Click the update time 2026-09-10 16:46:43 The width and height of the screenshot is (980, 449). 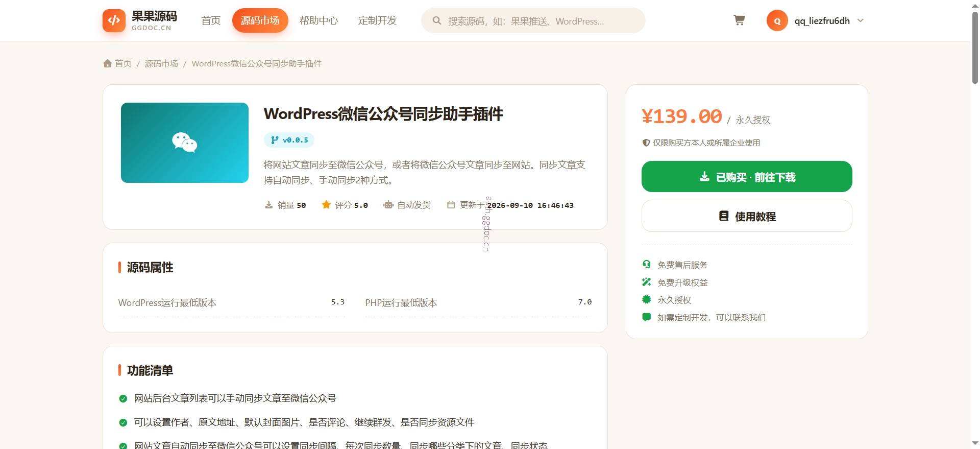click(x=530, y=205)
